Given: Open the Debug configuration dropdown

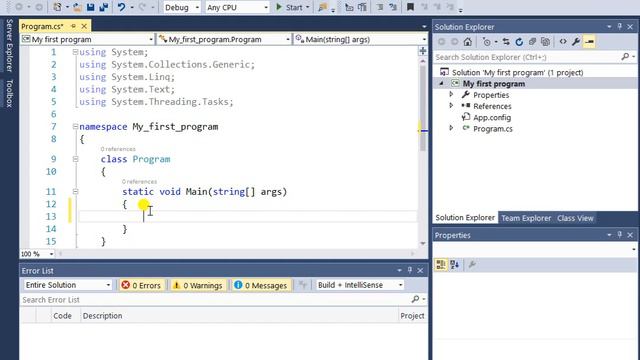Looking at the screenshot, I should 182,7.
